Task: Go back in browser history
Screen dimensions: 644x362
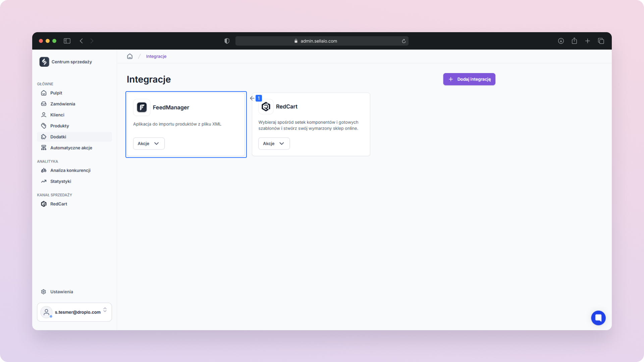Action: coord(81,41)
